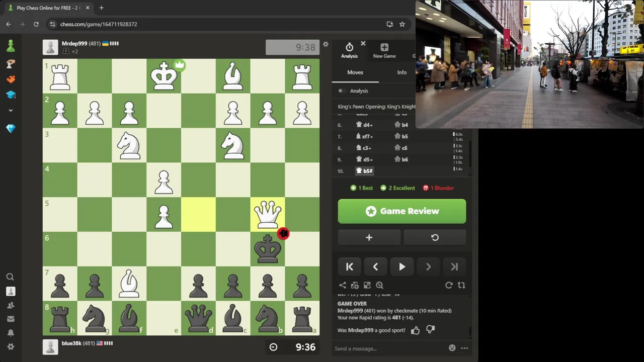Screen dimensions: 644x362
Task: Open chess.com home via green pawn logo
Action: tap(11, 46)
